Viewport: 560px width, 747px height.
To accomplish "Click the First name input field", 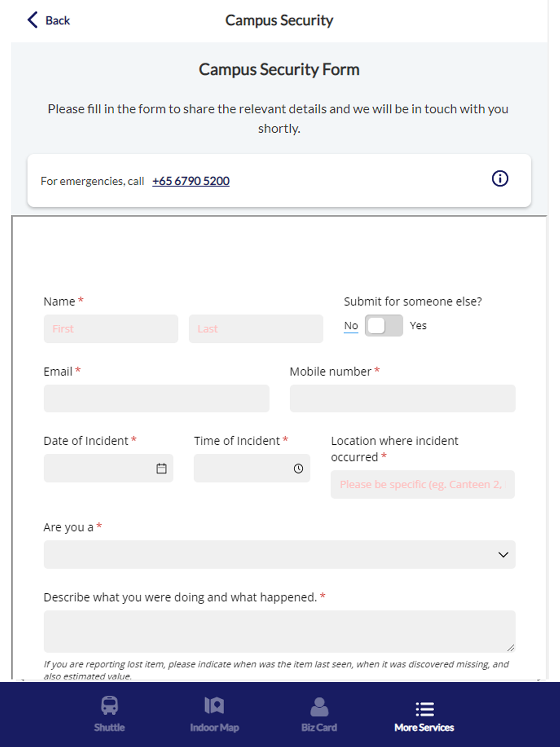I will click(111, 329).
